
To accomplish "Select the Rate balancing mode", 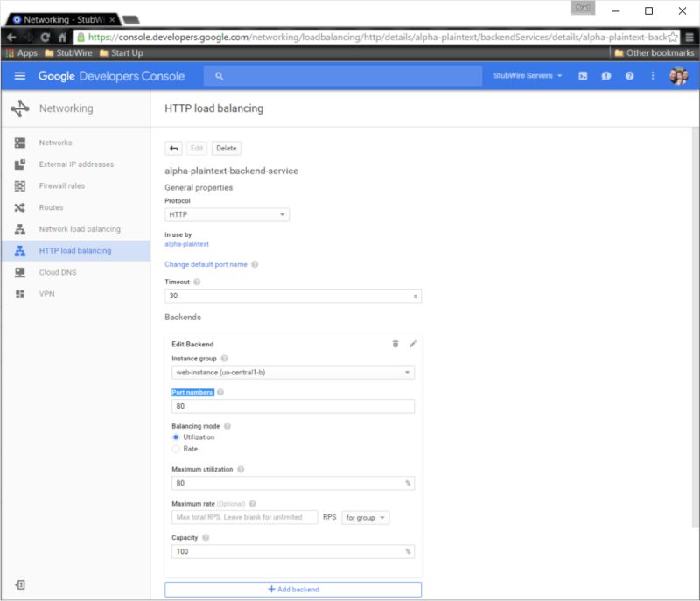I will point(174,449).
